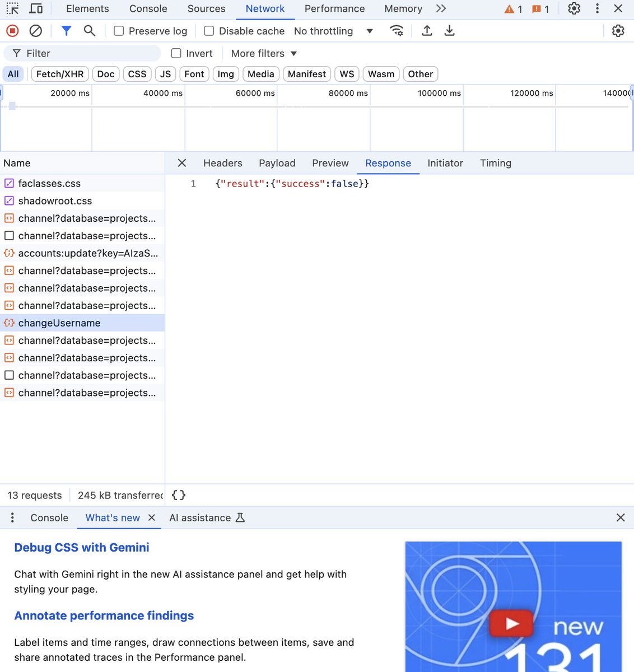Toggle the blue filter funnel icon

[x=66, y=31]
